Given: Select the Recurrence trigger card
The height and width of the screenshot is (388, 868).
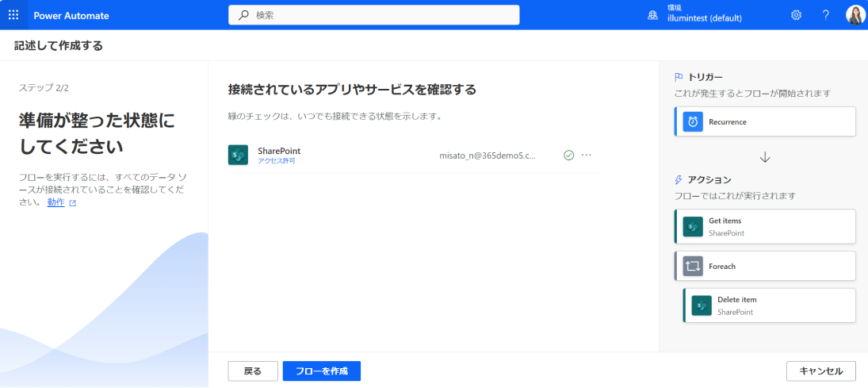Looking at the screenshot, I should [765, 121].
